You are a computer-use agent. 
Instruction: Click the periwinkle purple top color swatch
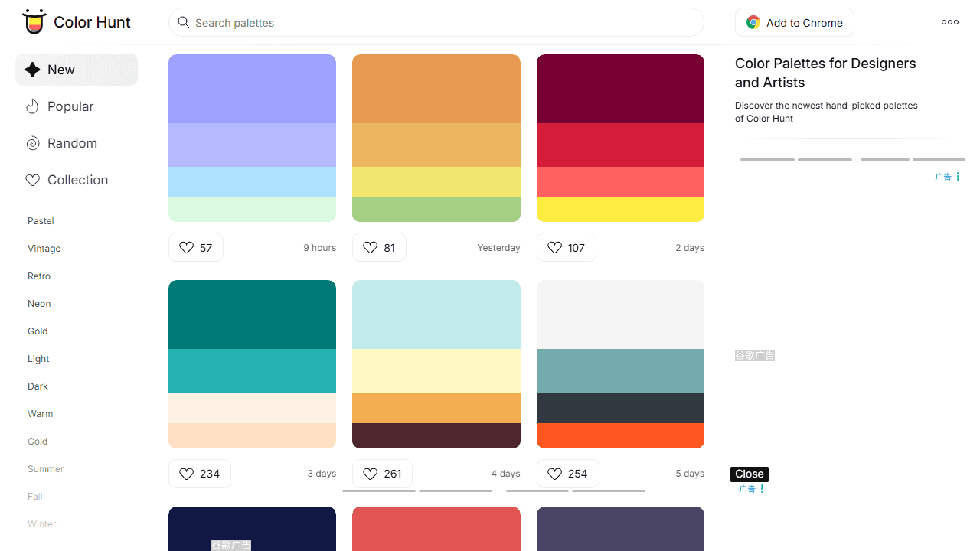pos(252,89)
